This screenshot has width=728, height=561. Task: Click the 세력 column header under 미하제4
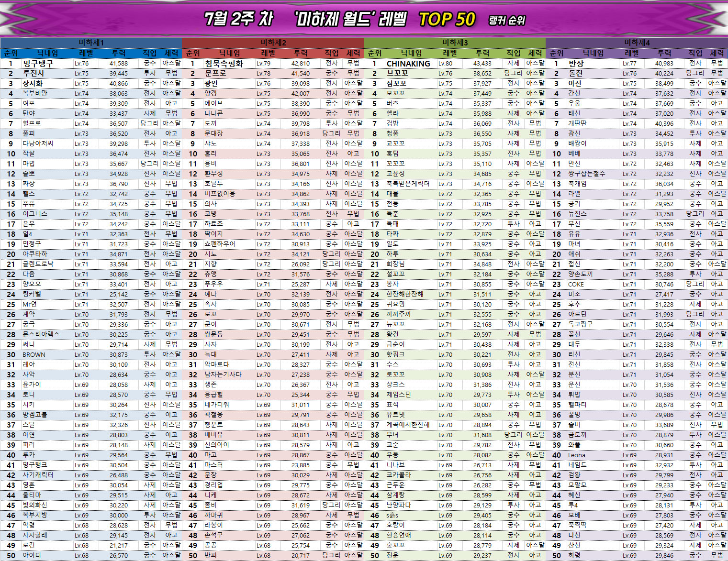point(717,53)
